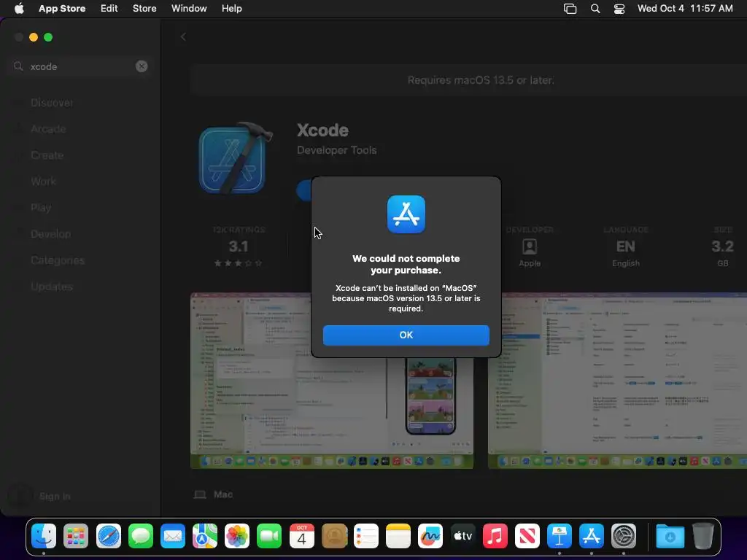Show the date and time panel

pyautogui.click(x=685, y=9)
